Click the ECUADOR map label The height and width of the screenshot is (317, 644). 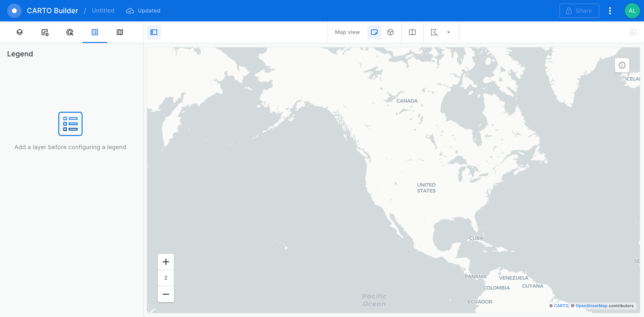point(480,302)
